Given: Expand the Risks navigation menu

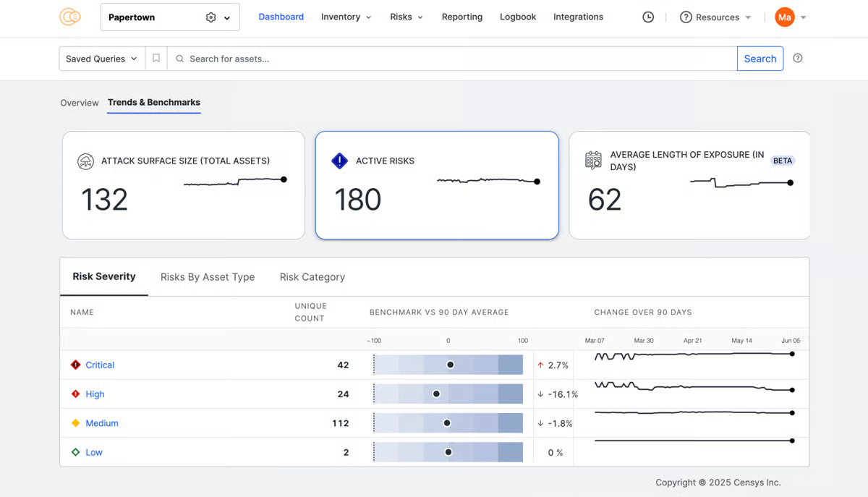Looking at the screenshot, I should coord(406,17).
